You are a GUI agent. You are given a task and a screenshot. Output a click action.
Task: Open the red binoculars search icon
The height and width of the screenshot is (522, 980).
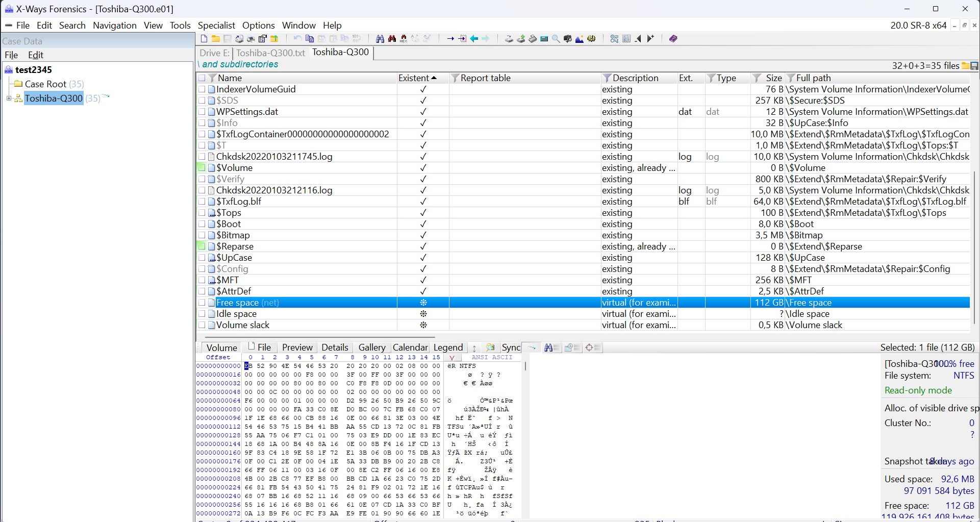pyautogui.click(x=392, y=39)
